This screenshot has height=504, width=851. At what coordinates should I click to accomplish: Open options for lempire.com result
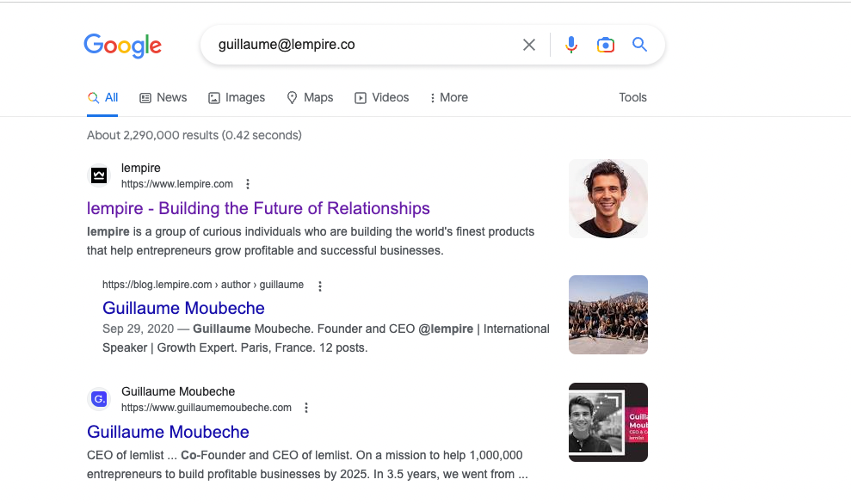pos(248,184)
